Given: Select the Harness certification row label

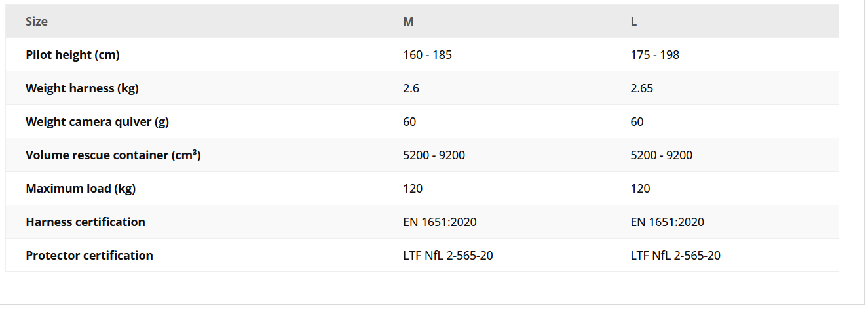Looking at the screenshot, I should (85, 222).
